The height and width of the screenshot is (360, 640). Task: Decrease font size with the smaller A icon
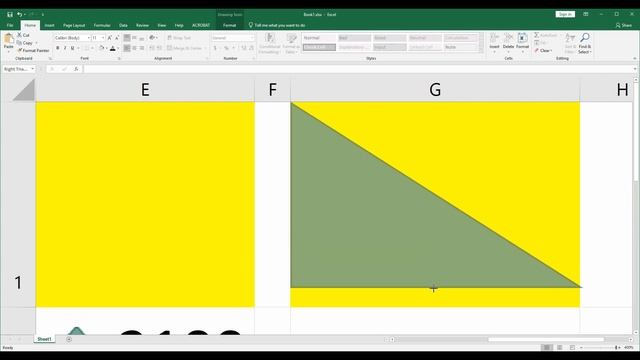click(x=117, y=38)
